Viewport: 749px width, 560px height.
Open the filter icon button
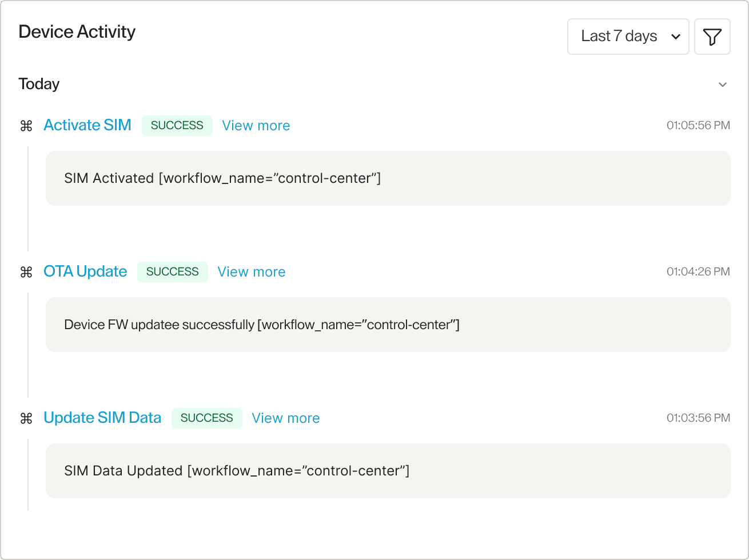point(712,37)
